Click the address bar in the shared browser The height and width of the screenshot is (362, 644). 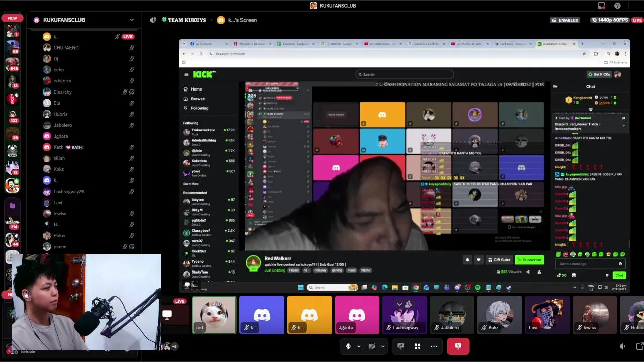[x=395, y=54]
